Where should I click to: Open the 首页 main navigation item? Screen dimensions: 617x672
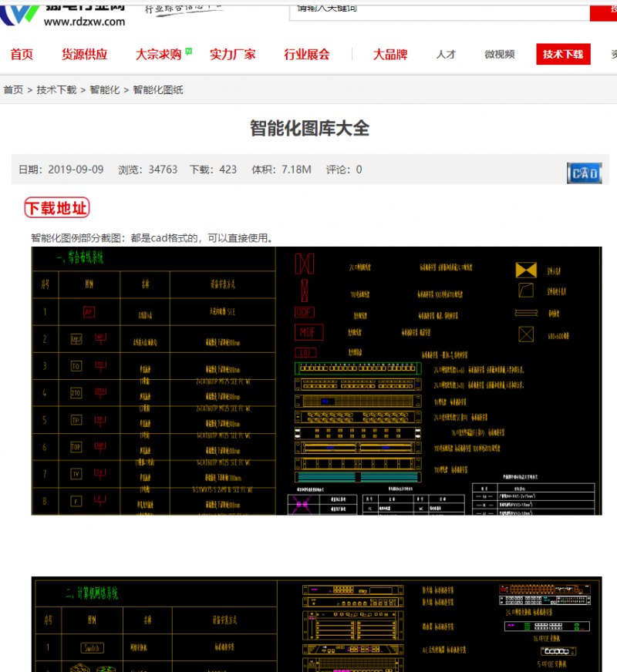[22, 55]
